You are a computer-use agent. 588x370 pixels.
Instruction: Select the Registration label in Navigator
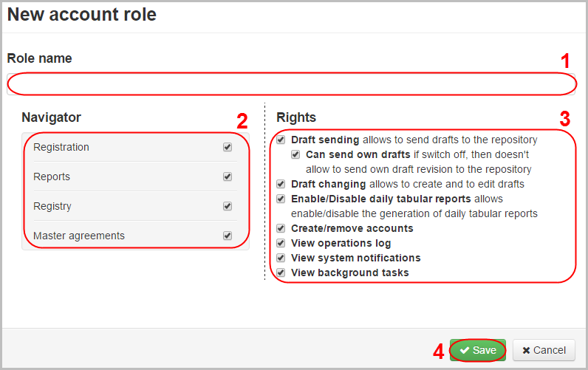point(61,147)
